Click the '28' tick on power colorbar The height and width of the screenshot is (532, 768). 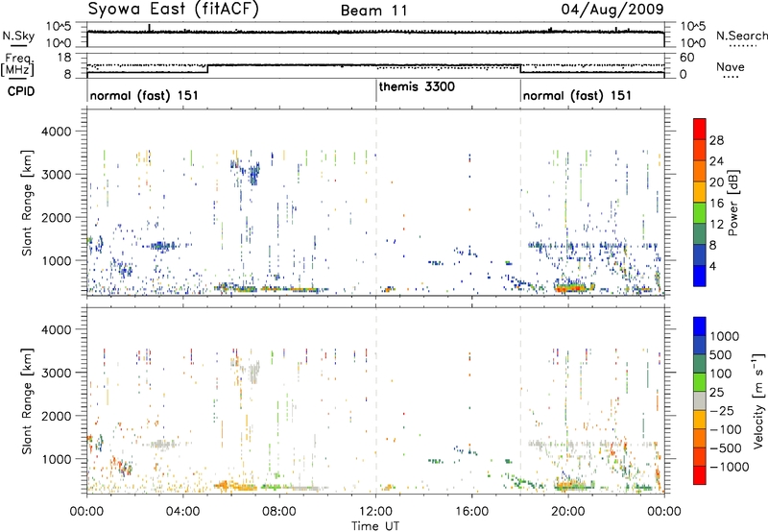716,140
